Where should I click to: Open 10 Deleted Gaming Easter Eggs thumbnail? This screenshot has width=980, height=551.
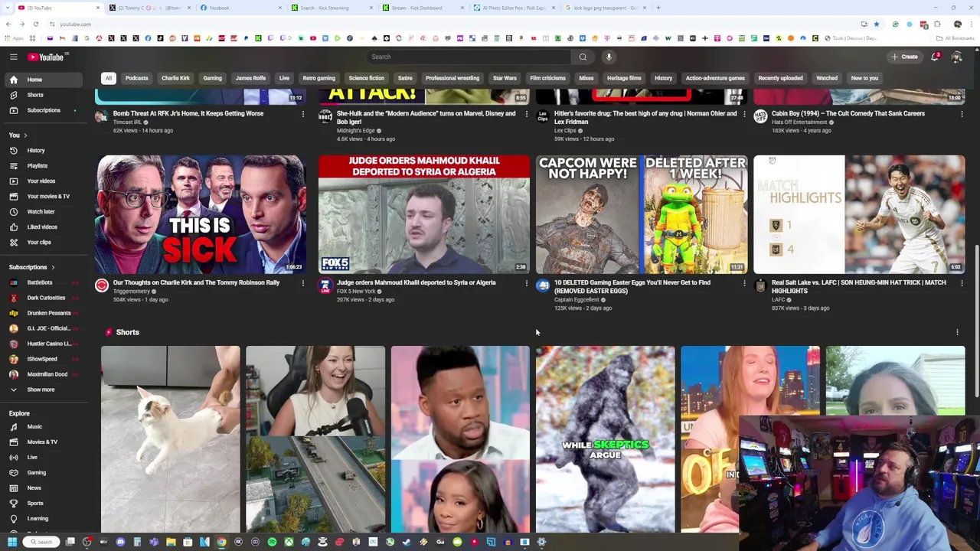pyautogui.click(x=642, y=214)
